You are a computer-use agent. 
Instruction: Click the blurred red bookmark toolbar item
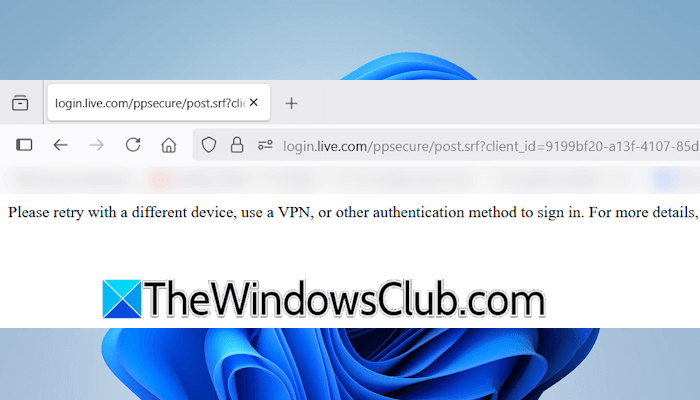click(161, 180)
